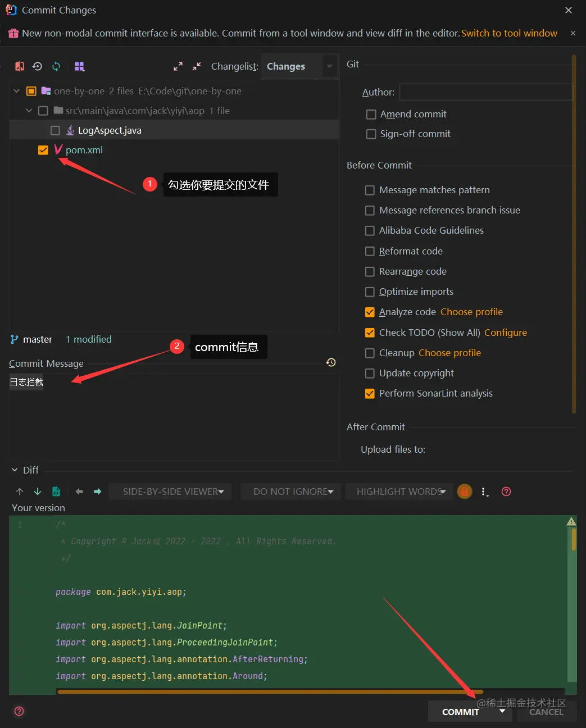The height and width of the screenshot is (728, 586).
Task: Click the Show Diff icon in changes toolbar
Action: [x=20, y=66]
